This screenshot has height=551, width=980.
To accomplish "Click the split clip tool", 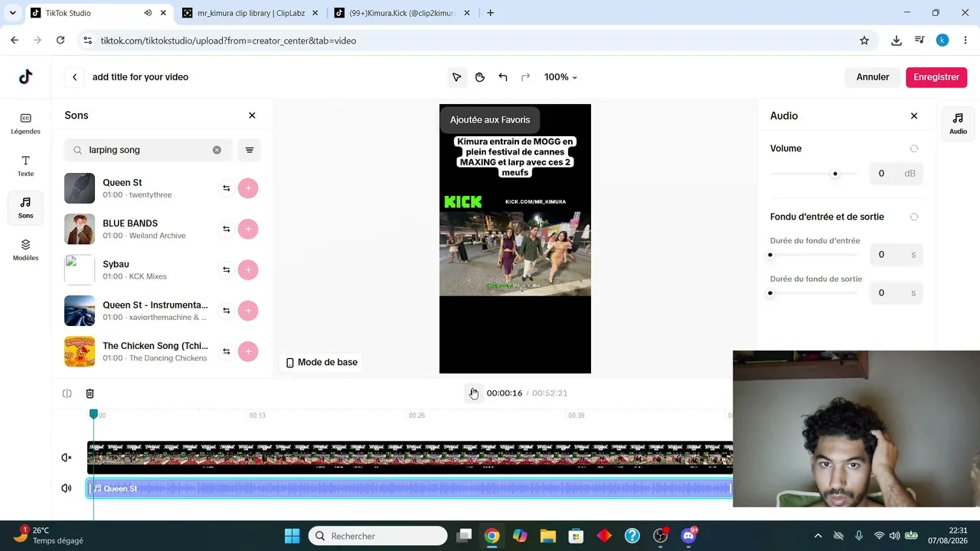I will (67, 393).
